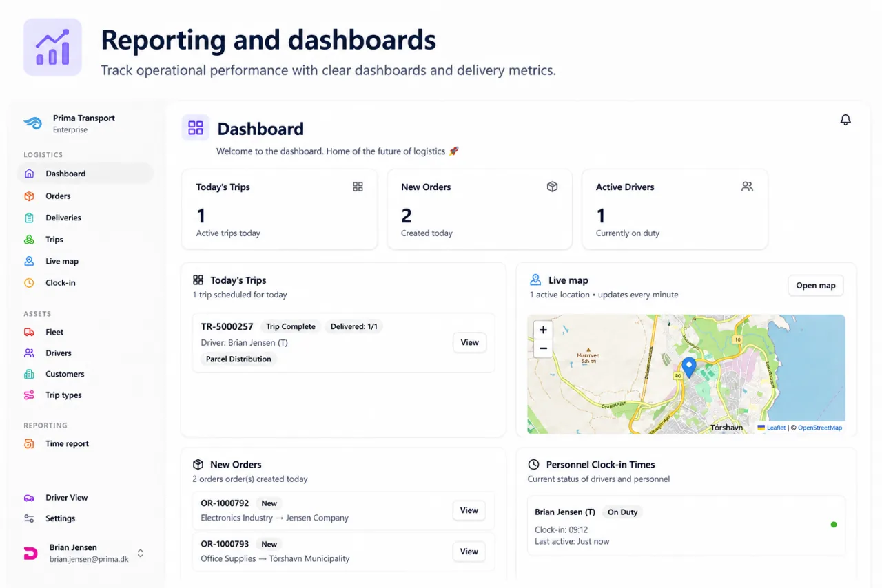Go to Dashboard in the sidebar
This screenshot has height=588, width=882.
(x=85, y=174)
